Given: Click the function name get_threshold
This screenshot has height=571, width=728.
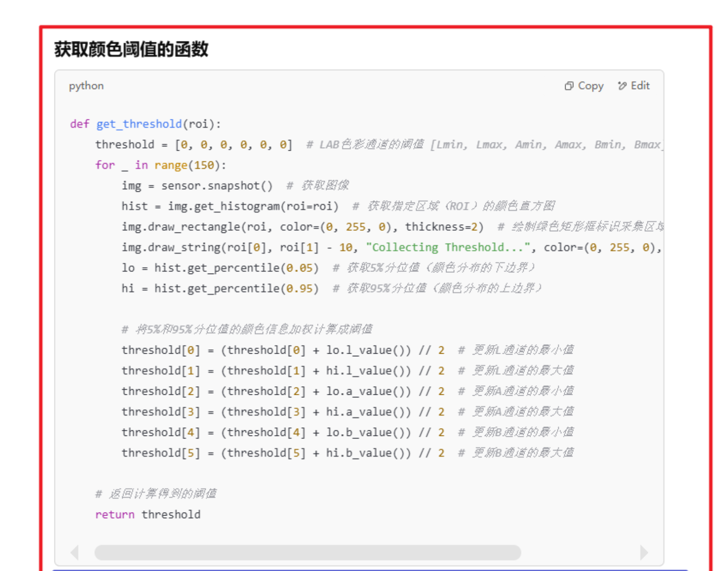Looking at the screenshot, I should point(139,124).
